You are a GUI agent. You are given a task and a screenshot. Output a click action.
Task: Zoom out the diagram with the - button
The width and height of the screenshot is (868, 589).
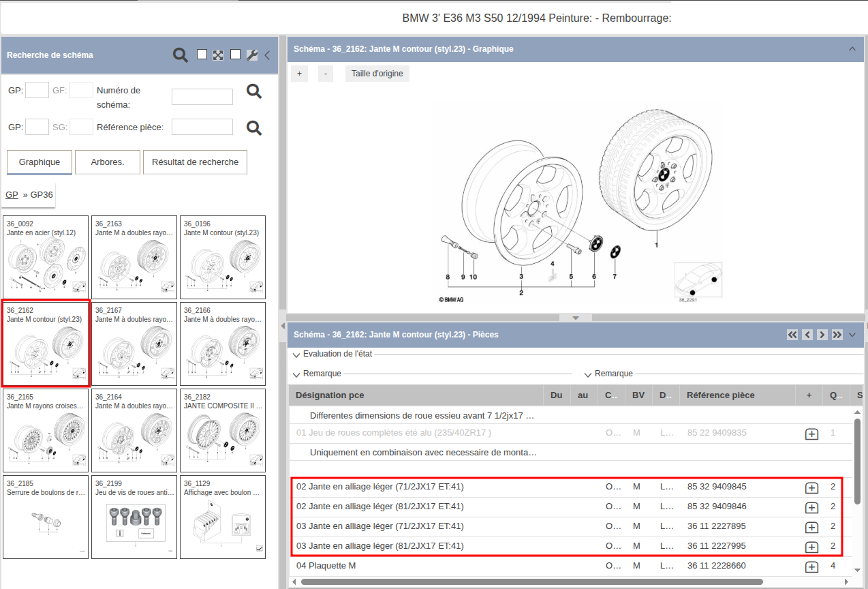coord(326,74)
